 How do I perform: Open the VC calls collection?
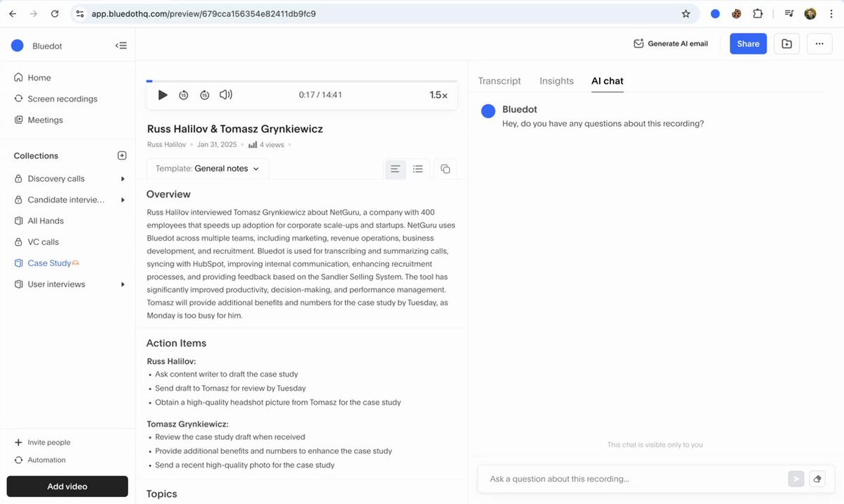point(43,241)
